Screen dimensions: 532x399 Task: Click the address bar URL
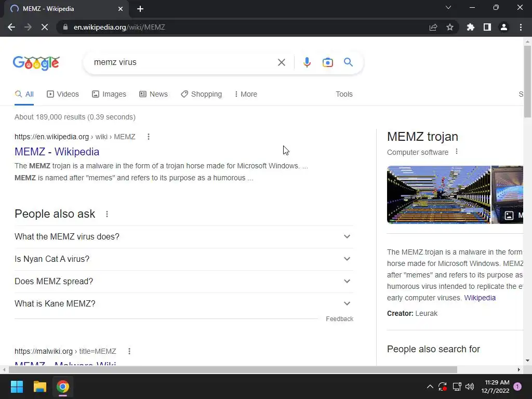[119, 27]
